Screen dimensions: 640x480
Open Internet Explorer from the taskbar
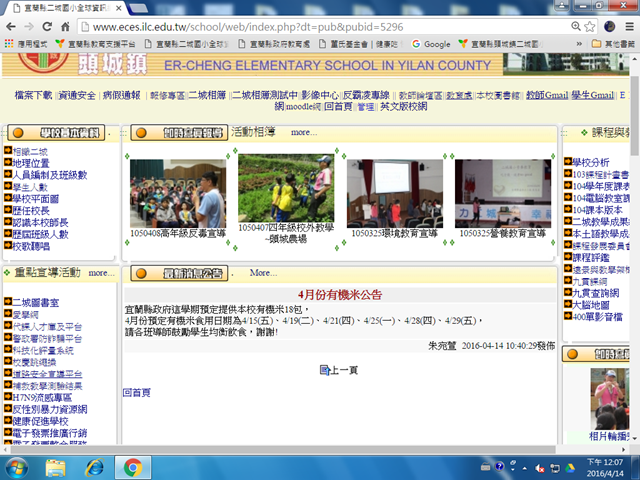pyautogui.click(x=94, y=468)
